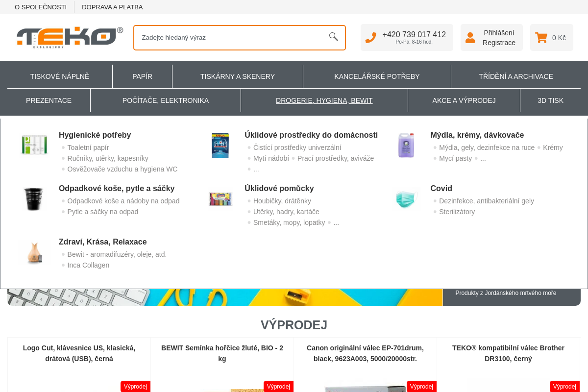The height and width of the screenshot is (392, 588).
Task: Open Logo Cut klávesnice US product
Action: pos(79,353)
